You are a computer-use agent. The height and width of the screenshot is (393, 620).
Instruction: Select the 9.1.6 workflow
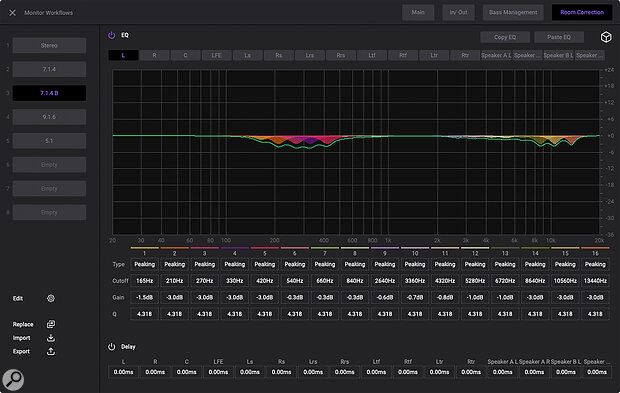click(49, 117)
